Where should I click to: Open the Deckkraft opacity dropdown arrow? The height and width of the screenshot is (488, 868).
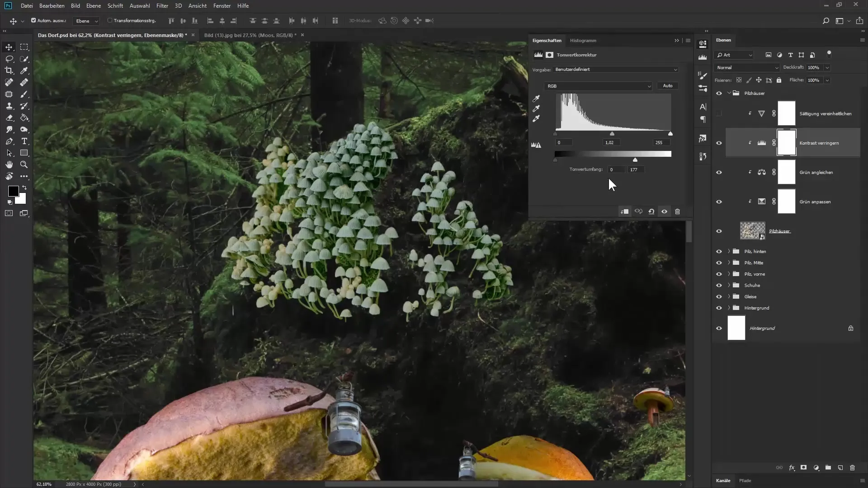(x=827, y=67)
